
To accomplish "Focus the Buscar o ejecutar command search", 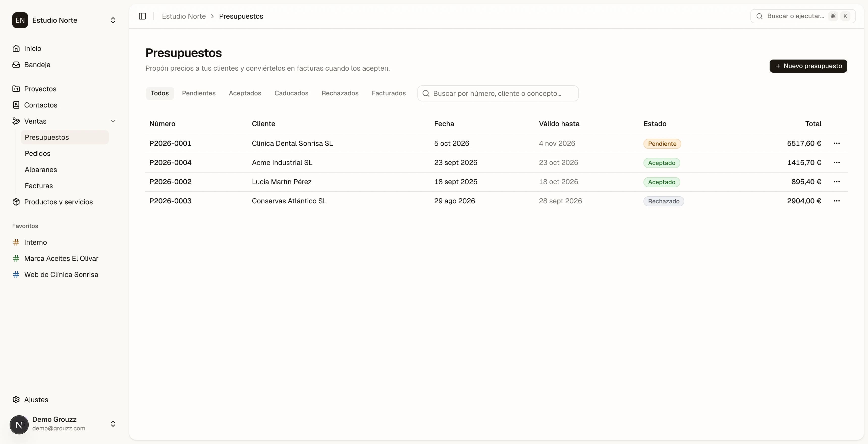I will 803,16.
